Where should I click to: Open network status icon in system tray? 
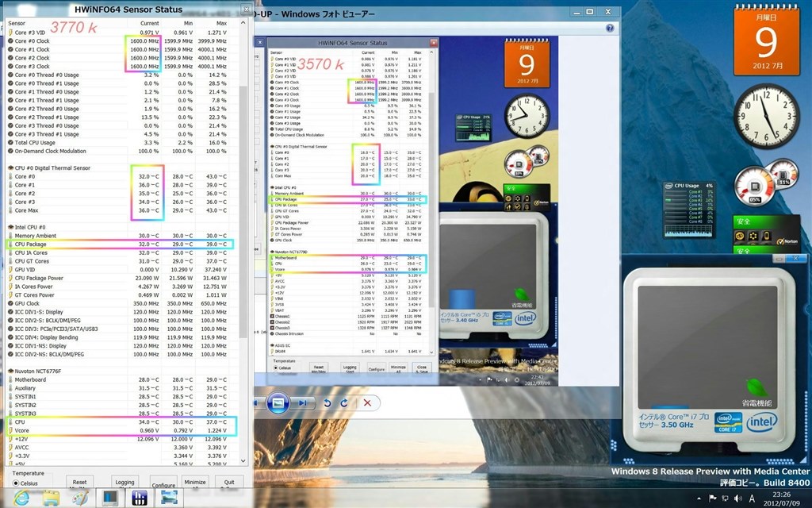725,498
